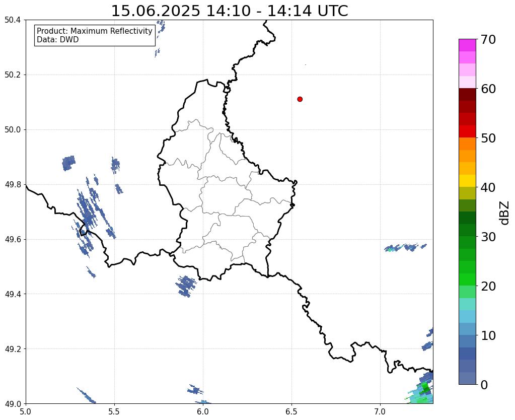The width and height of the screenshot is (515, 420).
Task: Click the colorbar tick label 20
Action: 488,286
